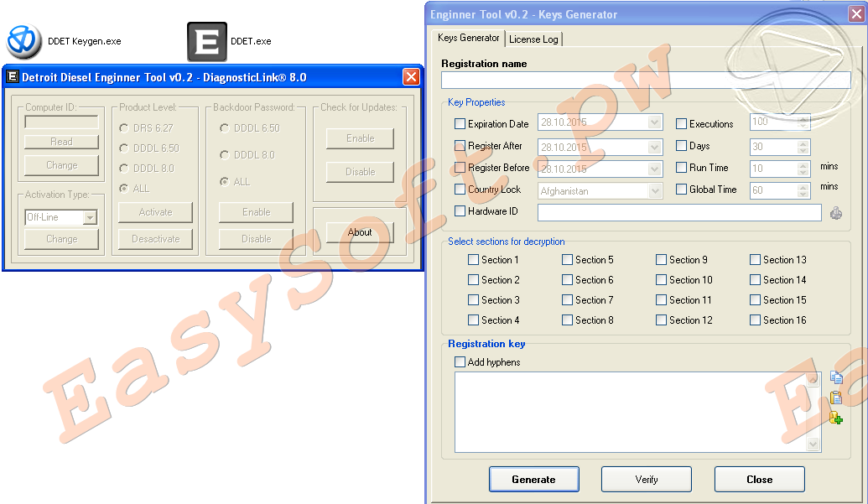Select DDDL 8.0 backdoor password radio
The image size is (868, 504).
(x=224, y=155)
